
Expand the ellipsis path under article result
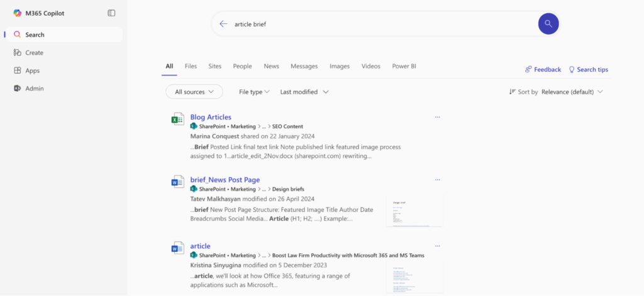265,255
